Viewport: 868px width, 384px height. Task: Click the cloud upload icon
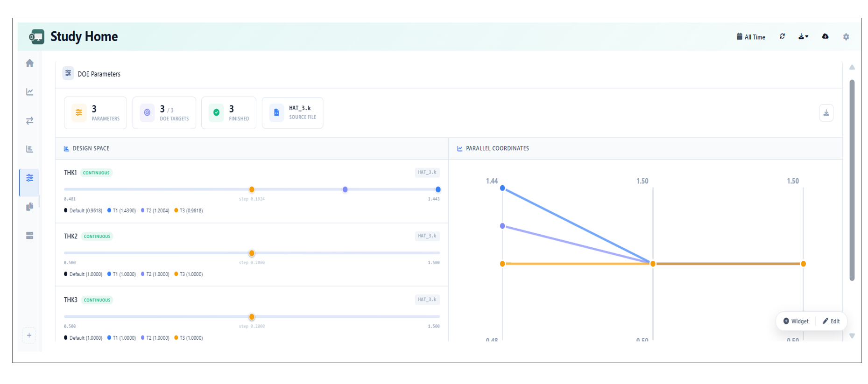[825, 36]
